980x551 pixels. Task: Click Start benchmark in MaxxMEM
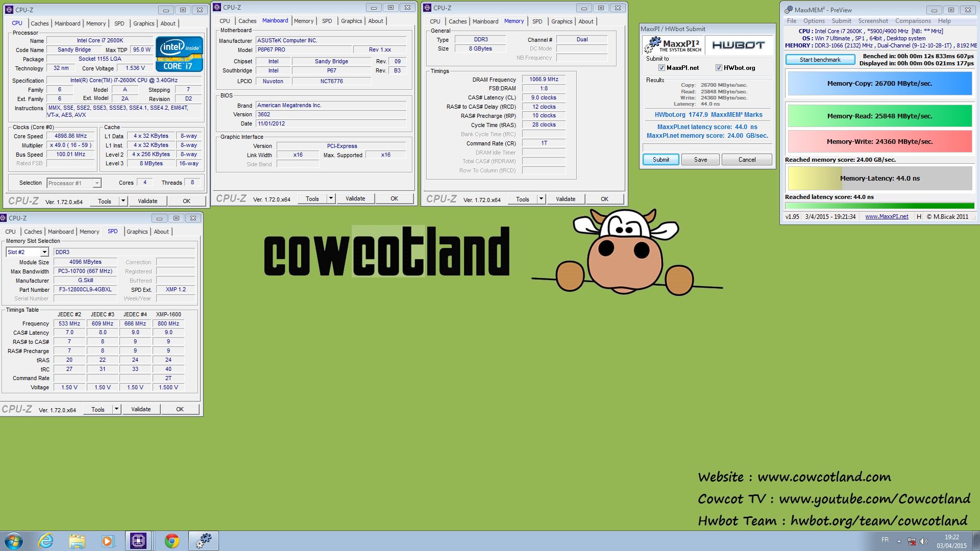820,60
